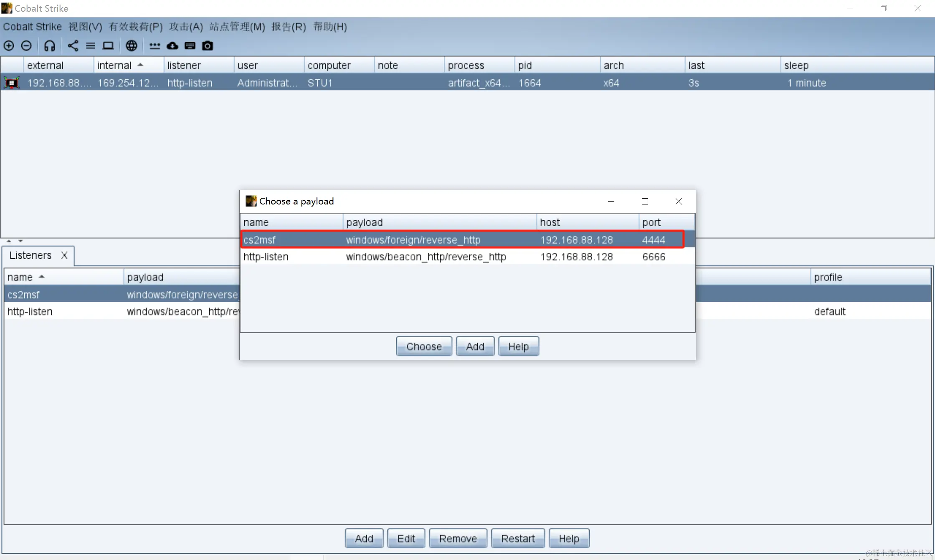
Task: Open screenshots via camera icon
Action: click(x=208, y=45)
